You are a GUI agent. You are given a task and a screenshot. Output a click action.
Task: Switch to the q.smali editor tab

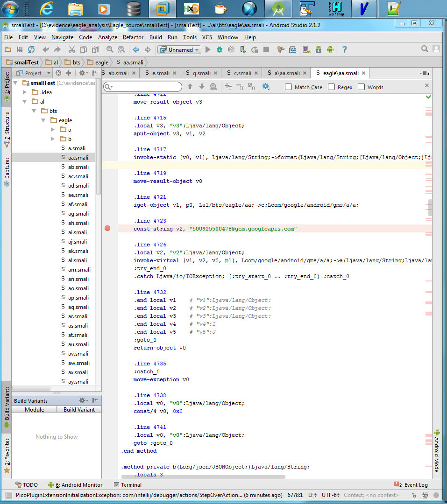(x=201, y=73)
